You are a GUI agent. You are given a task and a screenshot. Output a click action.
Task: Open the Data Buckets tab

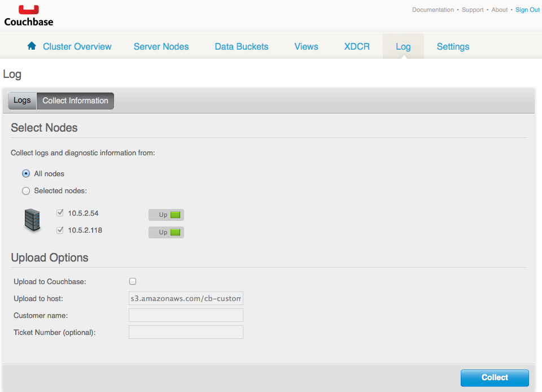(x=242, y=47)
